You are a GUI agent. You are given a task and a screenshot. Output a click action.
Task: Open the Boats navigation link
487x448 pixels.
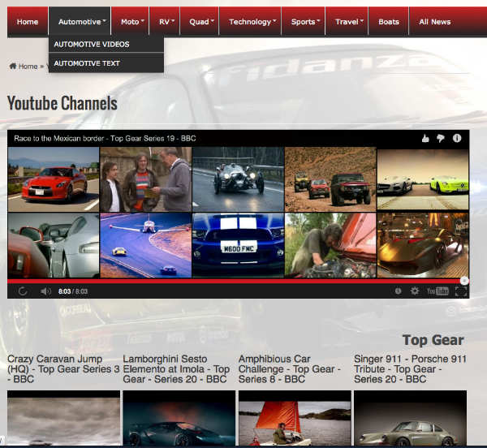(389, 22)
